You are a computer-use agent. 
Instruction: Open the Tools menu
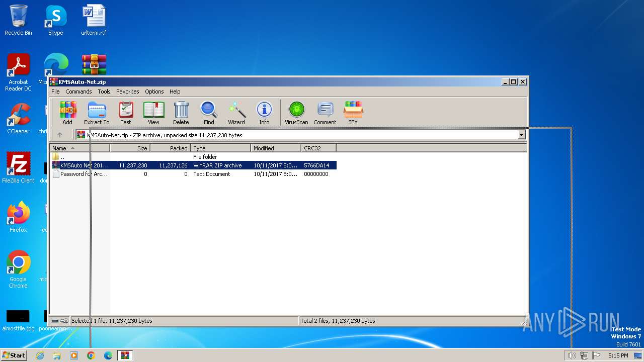(x=104, y=92)
